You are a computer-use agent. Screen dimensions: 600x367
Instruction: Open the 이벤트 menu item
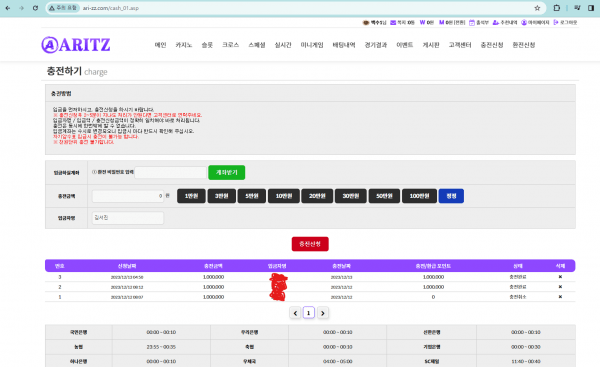pyautogui.click(x=405, y=45)
